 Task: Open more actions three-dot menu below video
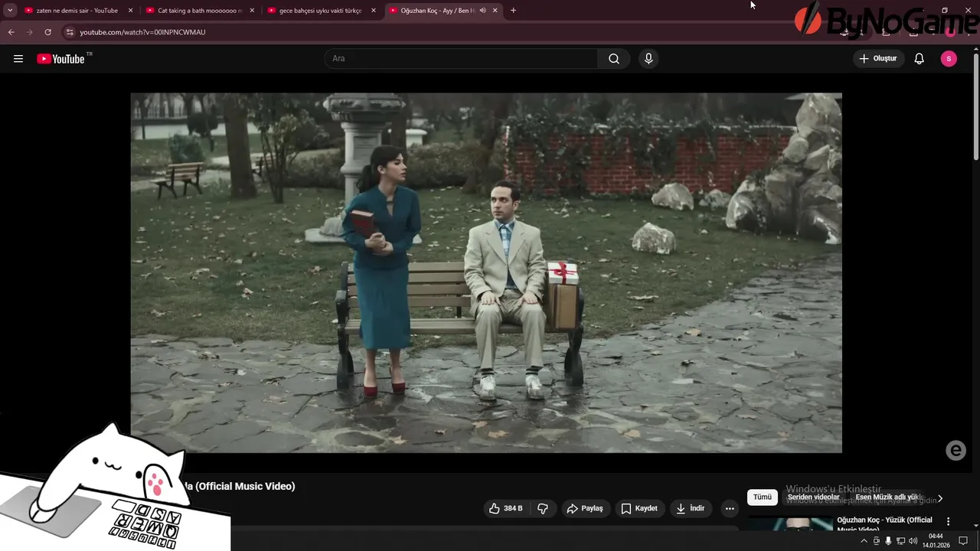click(x=730, y=508)
